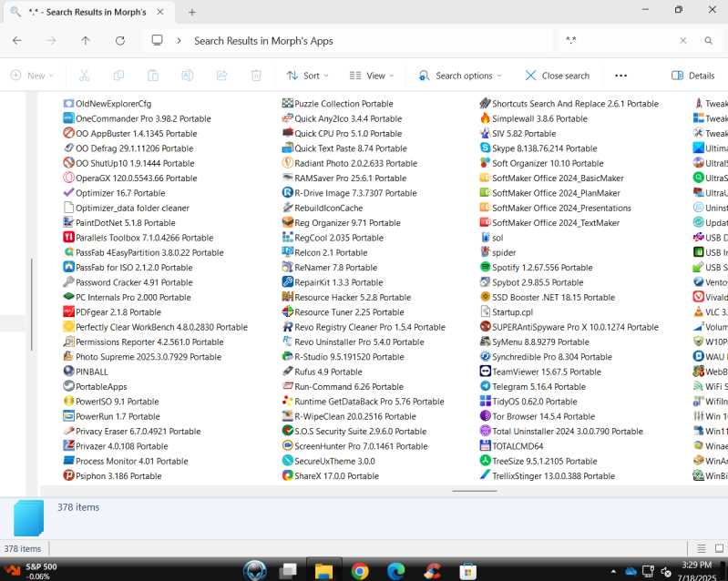Click the Delete trash icon
Image resolution: width=728 pixels, height=581 pixels.
point(256,76)
